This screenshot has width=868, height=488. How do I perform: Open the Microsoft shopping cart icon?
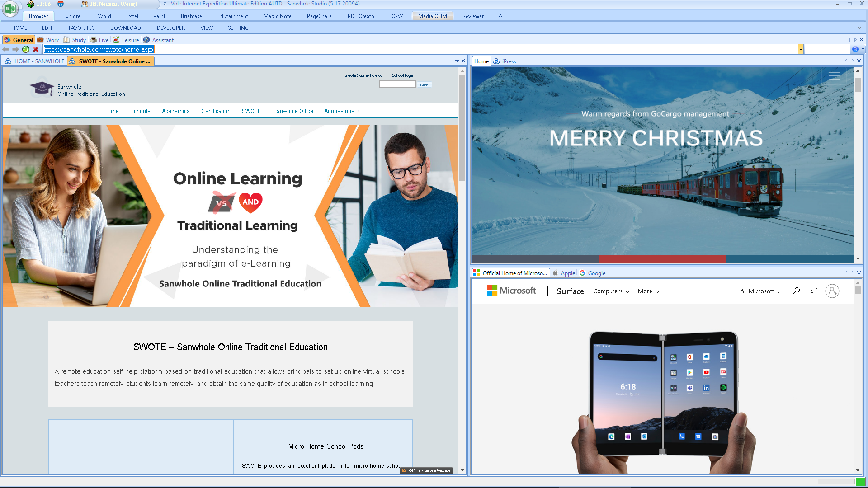point(813,291)
